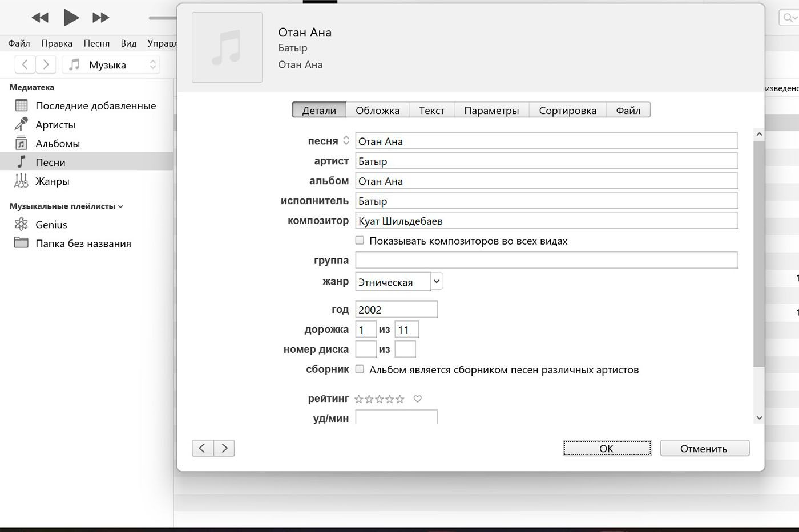
Task: Open the Правка menu
Action: click(x=57, y=43)
